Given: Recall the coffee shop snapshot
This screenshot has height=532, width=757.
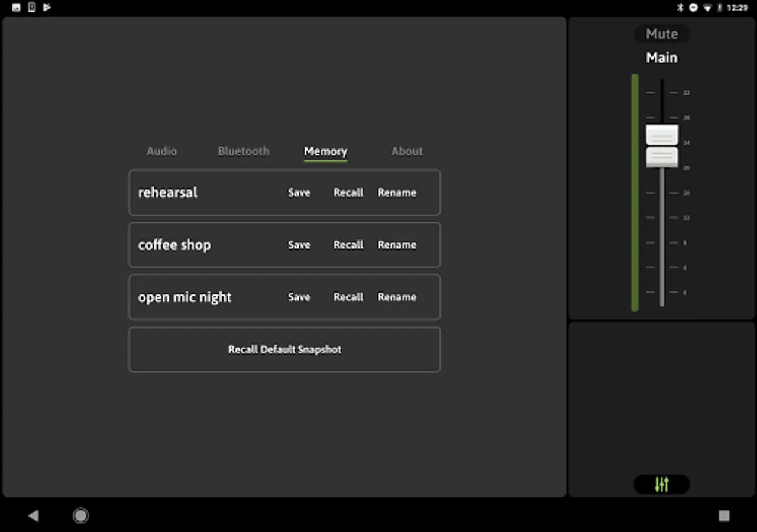Looking at the screenshot, I should pyautogui.click(x=348, y=245).
